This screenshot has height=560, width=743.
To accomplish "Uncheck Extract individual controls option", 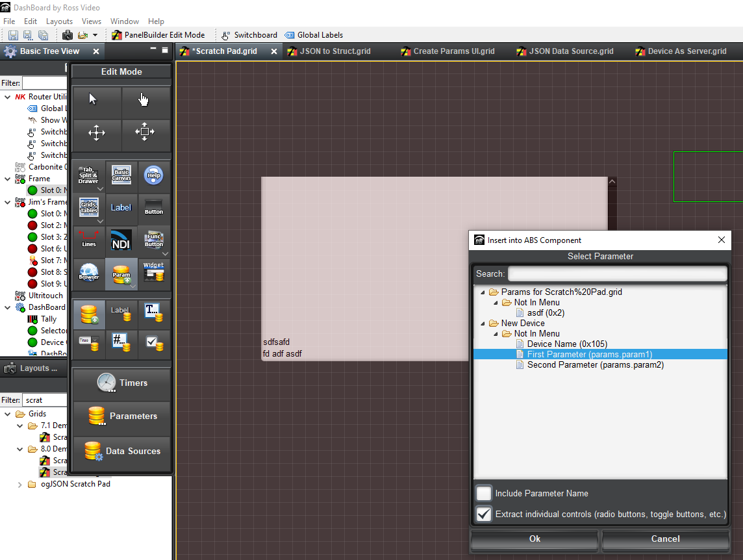I will point(484,514).
